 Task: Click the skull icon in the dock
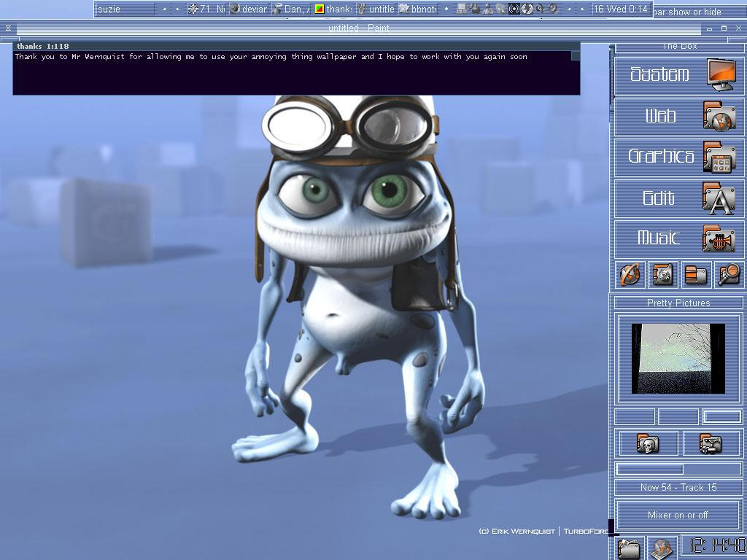tap(648, 443)
